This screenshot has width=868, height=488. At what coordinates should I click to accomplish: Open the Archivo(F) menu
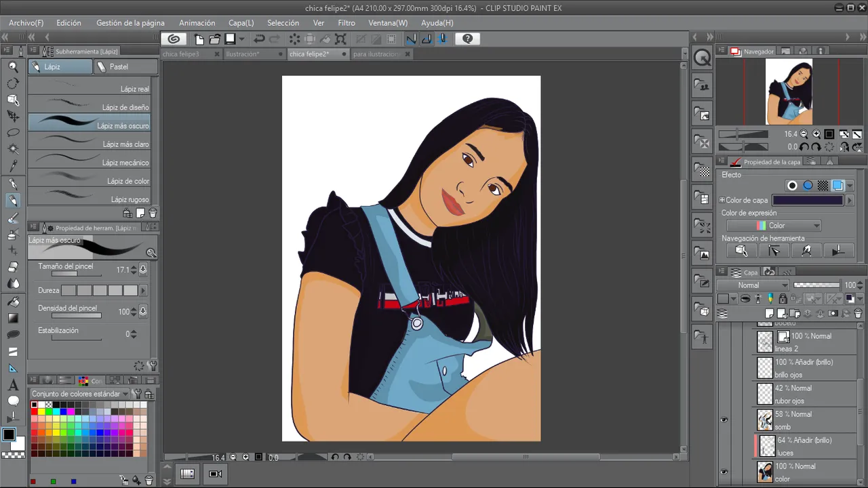click(x=26, y=22)
